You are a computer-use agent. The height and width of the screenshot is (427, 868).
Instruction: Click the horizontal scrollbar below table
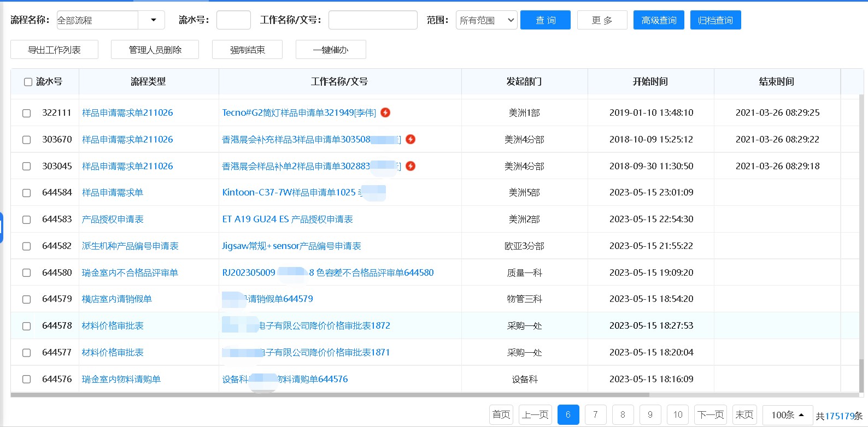tap(330, 395)
